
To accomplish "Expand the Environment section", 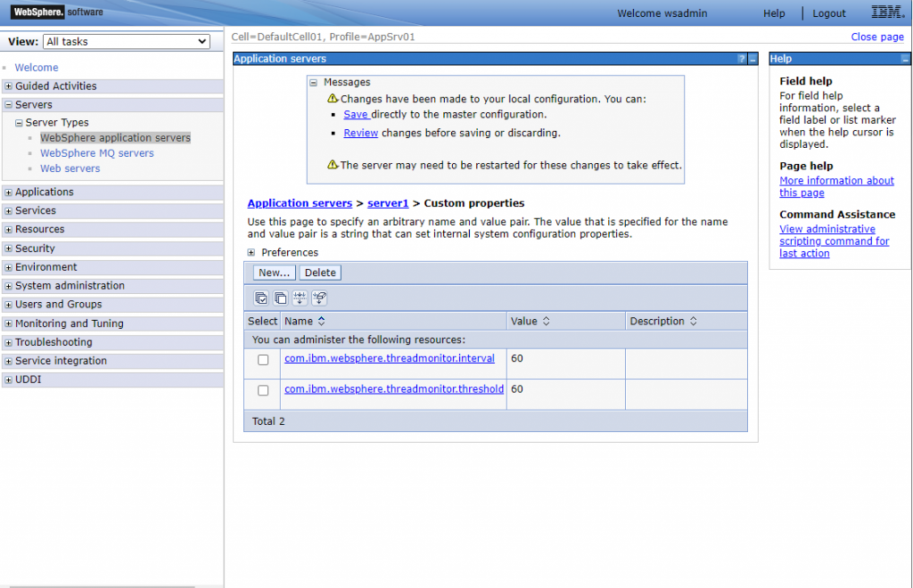I will (8, 267).
